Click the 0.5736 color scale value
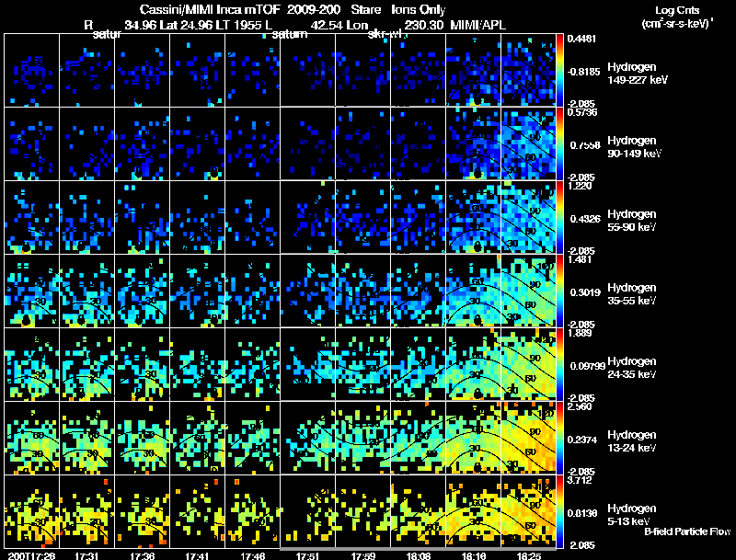736x560 pixels. 582,112
